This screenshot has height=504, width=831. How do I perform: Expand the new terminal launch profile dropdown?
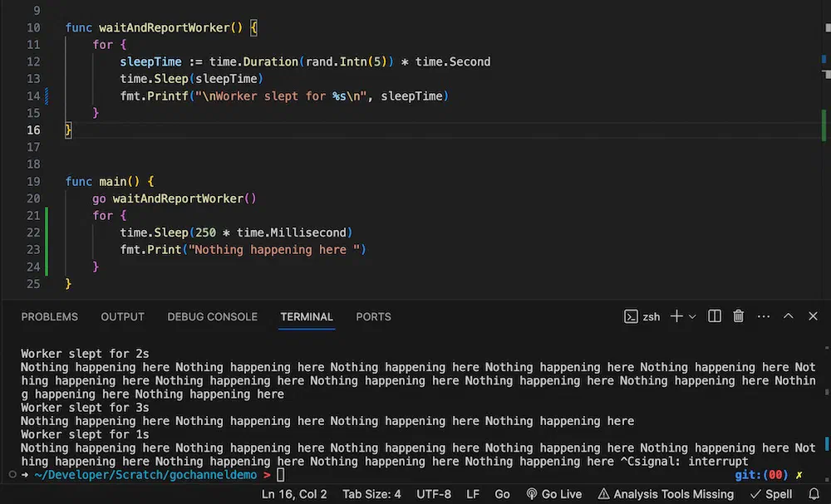[x=692, y=317]
